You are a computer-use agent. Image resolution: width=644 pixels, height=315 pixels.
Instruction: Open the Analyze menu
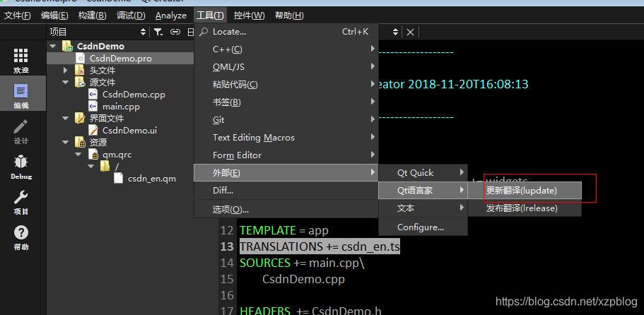pos(171,16)
